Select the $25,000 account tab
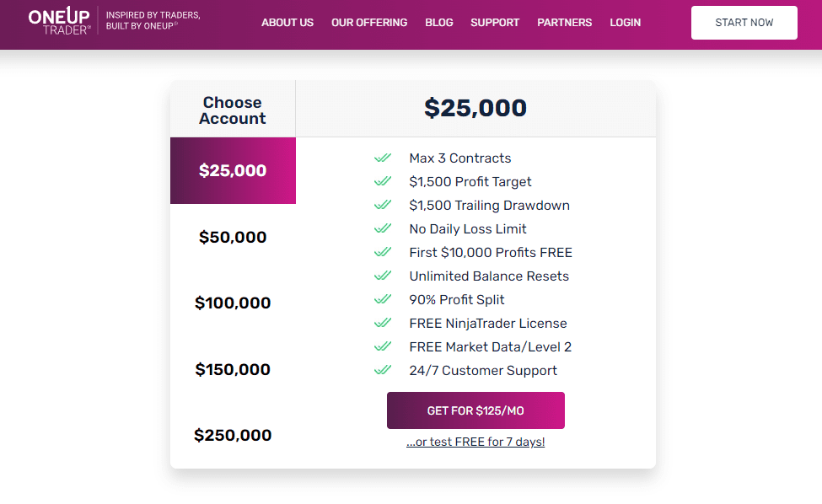The image size is (822, 504). click(x=233, y=170)
